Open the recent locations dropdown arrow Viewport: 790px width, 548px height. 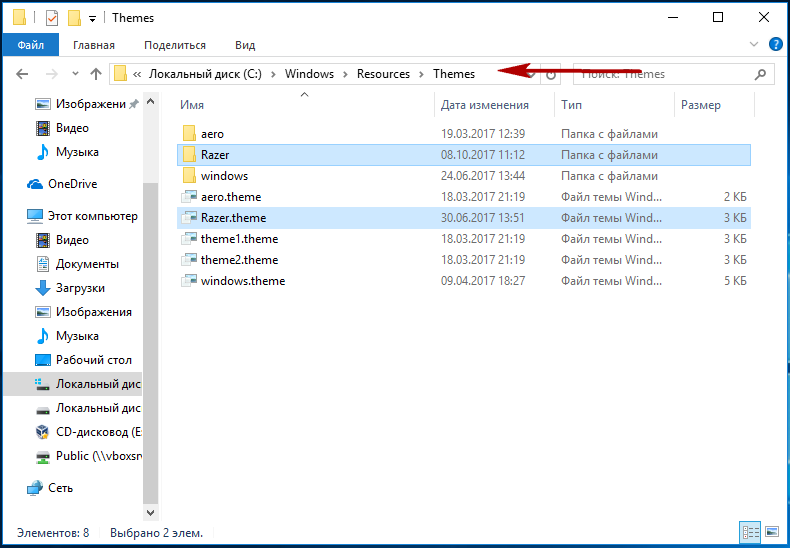click(76, 74)
